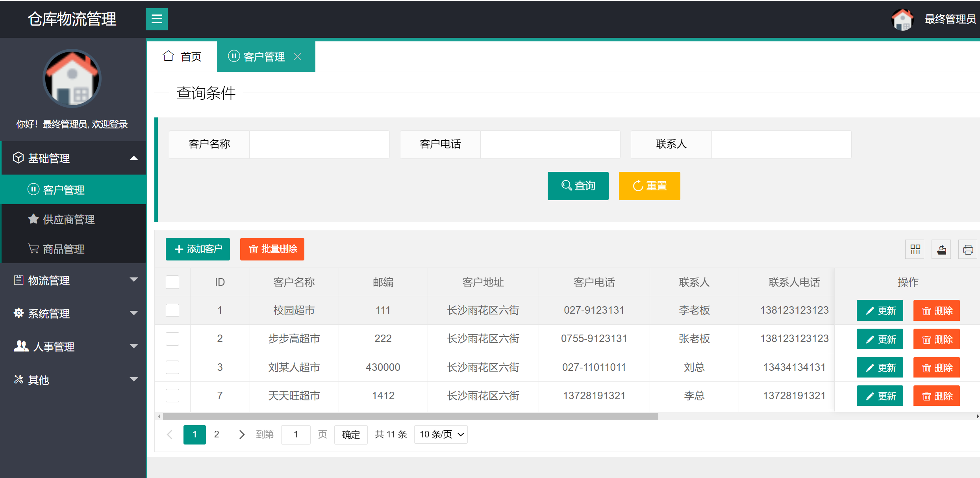Viewport: 980px width, 478px height.
Task: Delete the 天天旺超市 row
Action: pos(937,396)
